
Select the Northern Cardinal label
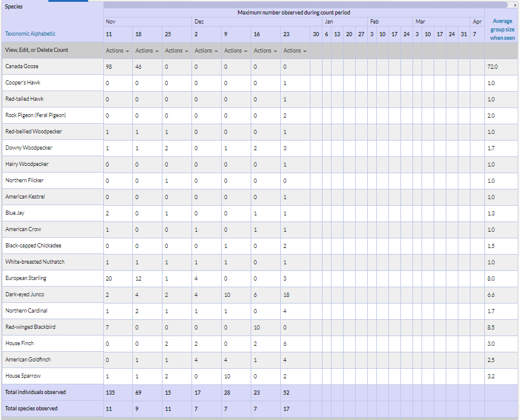click(x=27, y=310)
